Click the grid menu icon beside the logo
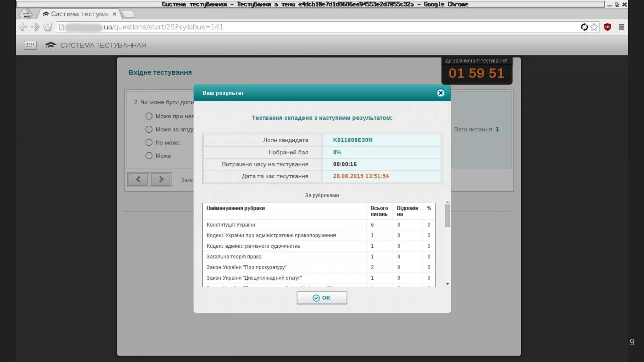The height and width of the screenshot is (362, 644). (30, 45)
